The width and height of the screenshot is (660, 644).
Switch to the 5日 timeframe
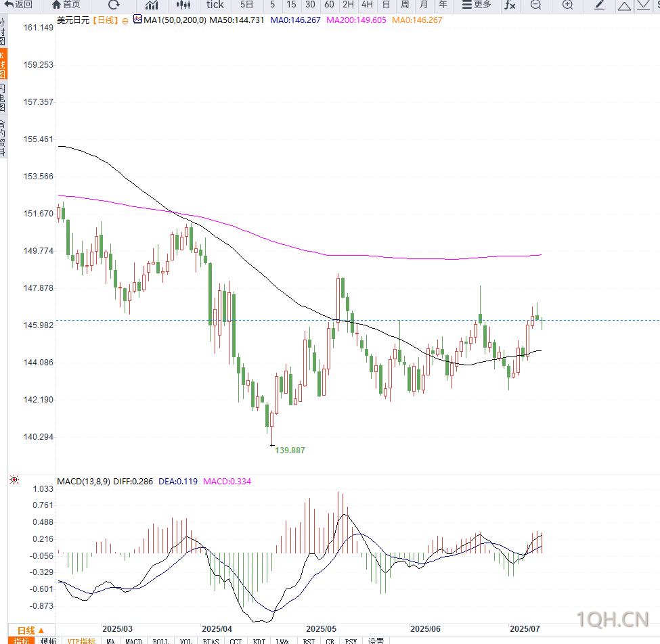246,5
